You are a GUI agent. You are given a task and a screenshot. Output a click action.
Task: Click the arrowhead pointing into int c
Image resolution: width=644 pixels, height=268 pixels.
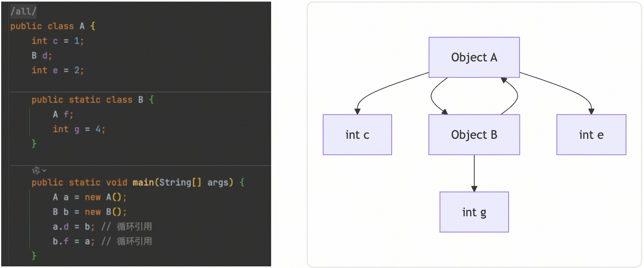pos(357,112)
